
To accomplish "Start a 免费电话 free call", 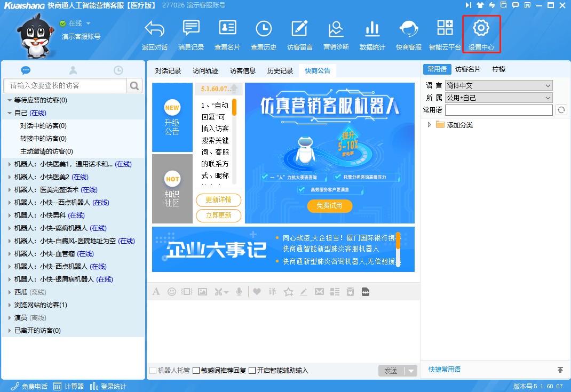I will pos(27,386).
